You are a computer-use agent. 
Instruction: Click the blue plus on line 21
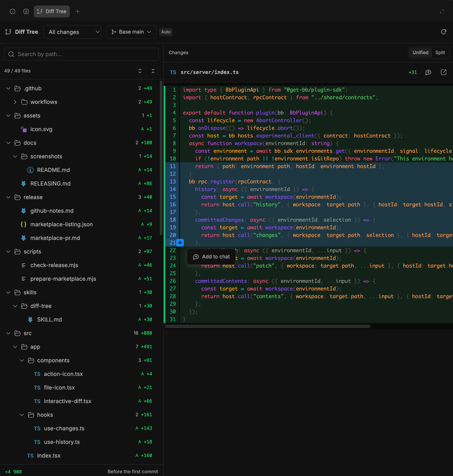point(180,243)
